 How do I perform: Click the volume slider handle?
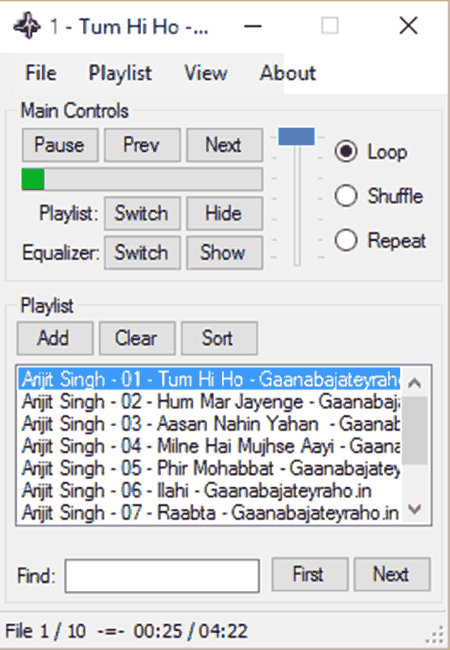pos(296,136)
